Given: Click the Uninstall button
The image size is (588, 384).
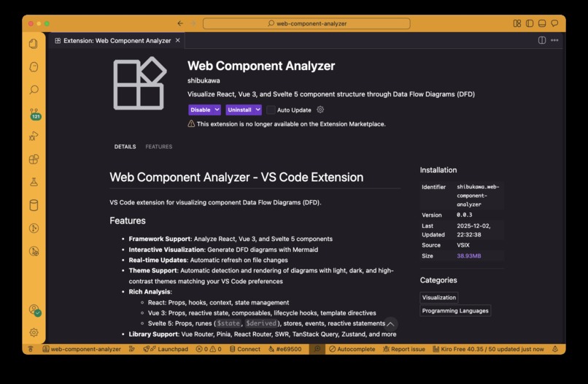Looking at the screenshot, I should 239,110.
